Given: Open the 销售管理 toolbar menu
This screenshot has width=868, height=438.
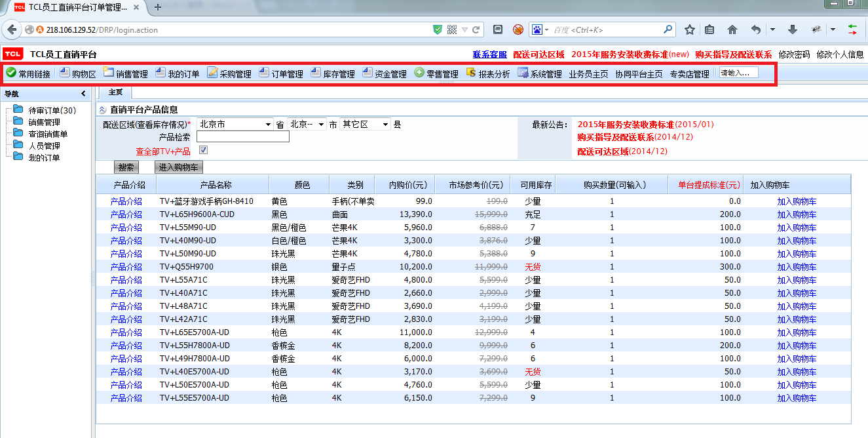Looking at the screenshot, I should point(126,73).
